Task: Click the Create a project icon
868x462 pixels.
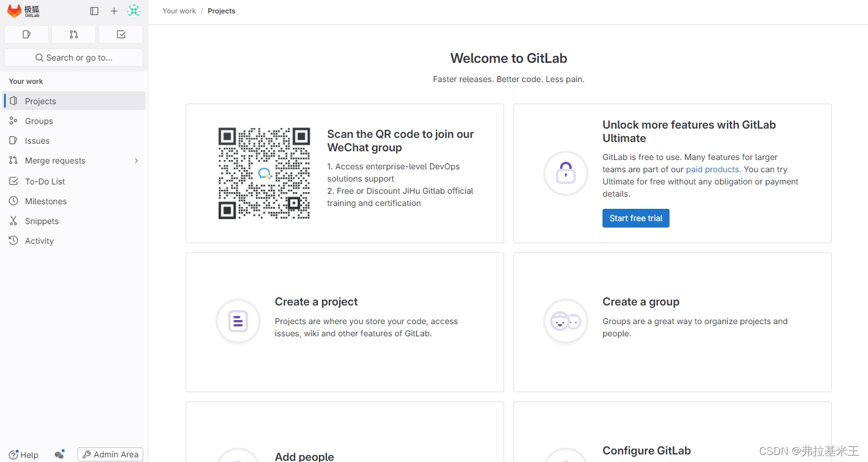Action: [238, 321]
